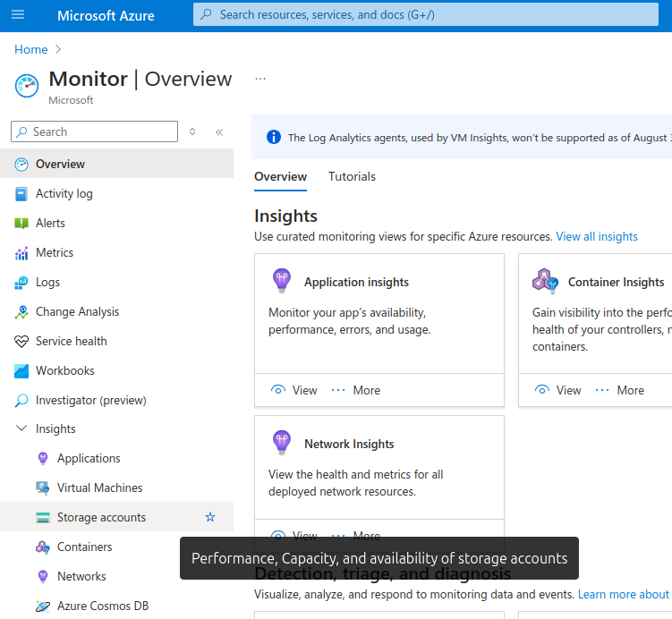Open Service health menu item
This screenshot has height=619, width=672.
pos(116,342)
